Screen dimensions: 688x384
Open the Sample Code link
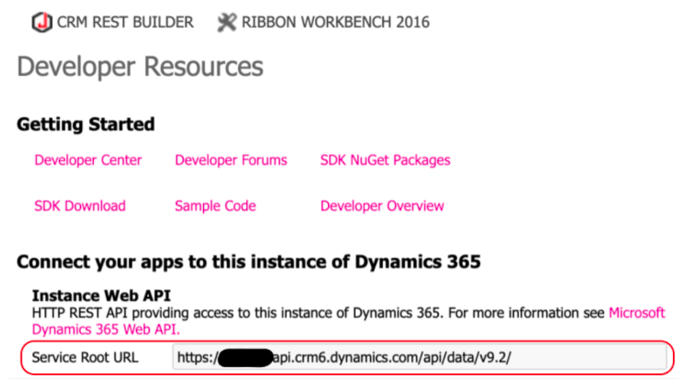215,206
